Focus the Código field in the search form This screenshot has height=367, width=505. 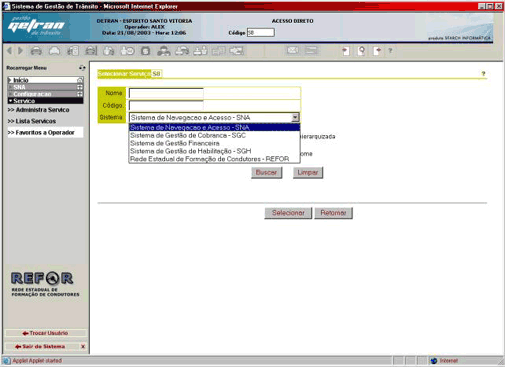click(166, 105)
